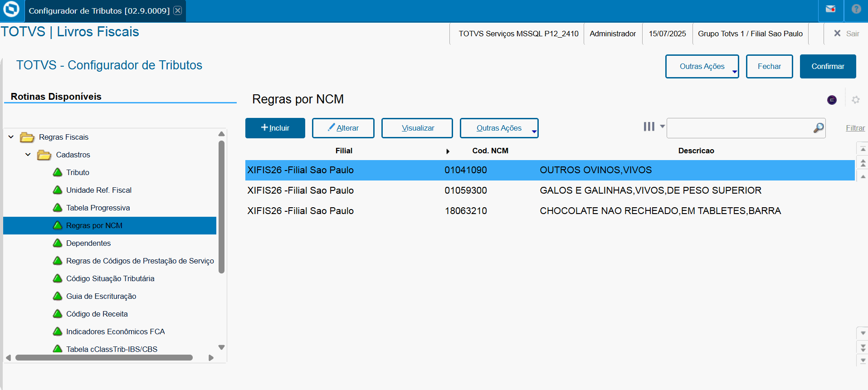Click the description GALOS E GALINHAS,VIVOS,DE PESO SUPERIOR
Image resolution: width=868 pixels, height=390 pixels.
coord(650,190)
